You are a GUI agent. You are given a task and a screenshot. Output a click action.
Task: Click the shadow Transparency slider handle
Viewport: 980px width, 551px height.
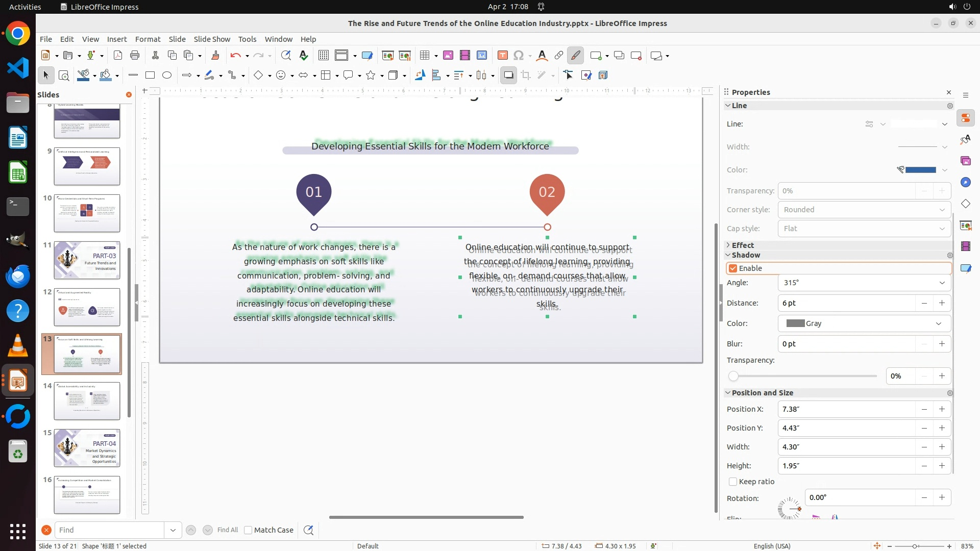[733, 377]
